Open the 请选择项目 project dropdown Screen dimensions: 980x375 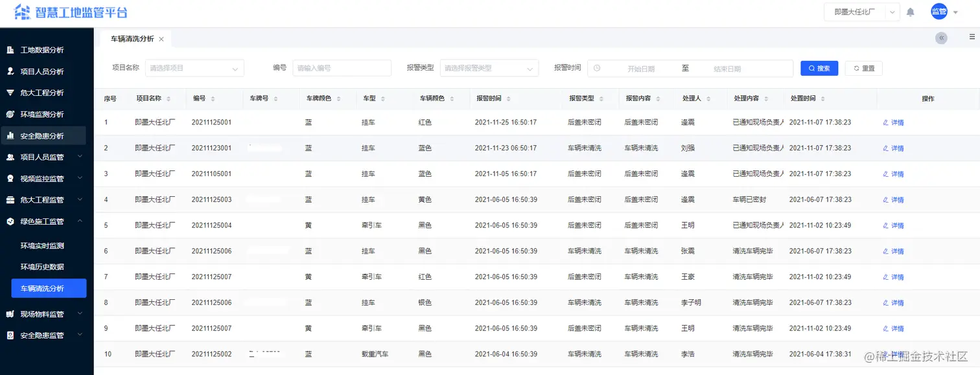pos(194,67)
